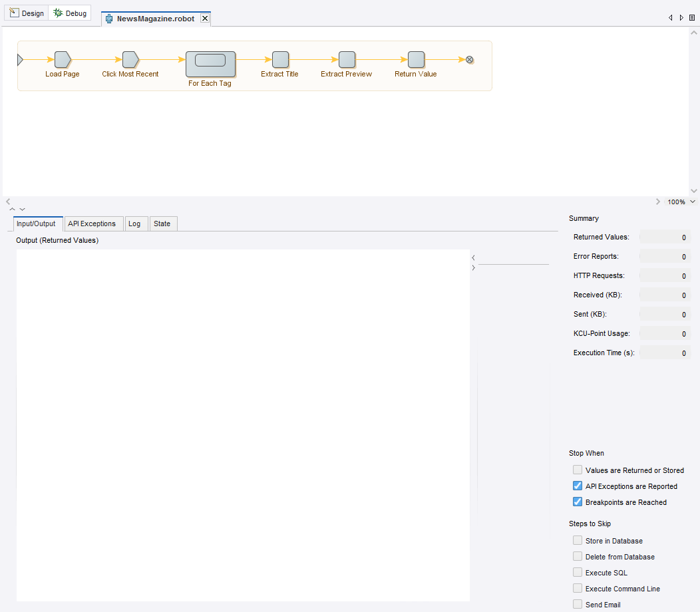
Task: Select the Return Value step node
Action: [x=416, y=60]
